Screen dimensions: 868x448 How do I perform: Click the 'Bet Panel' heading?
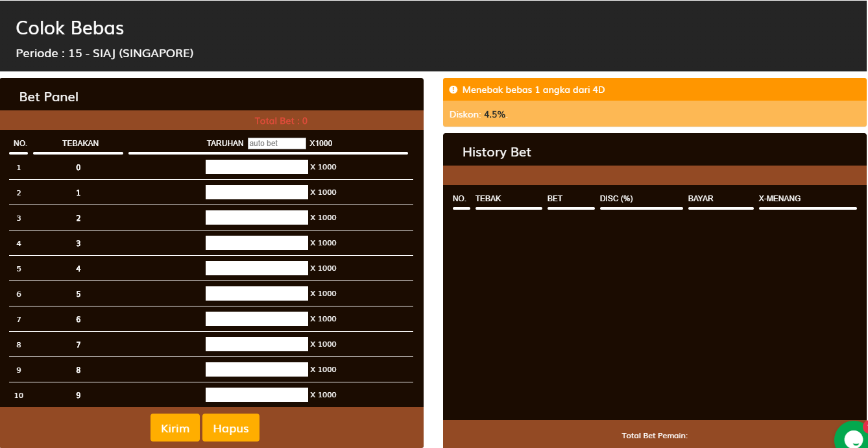[49, 97]
